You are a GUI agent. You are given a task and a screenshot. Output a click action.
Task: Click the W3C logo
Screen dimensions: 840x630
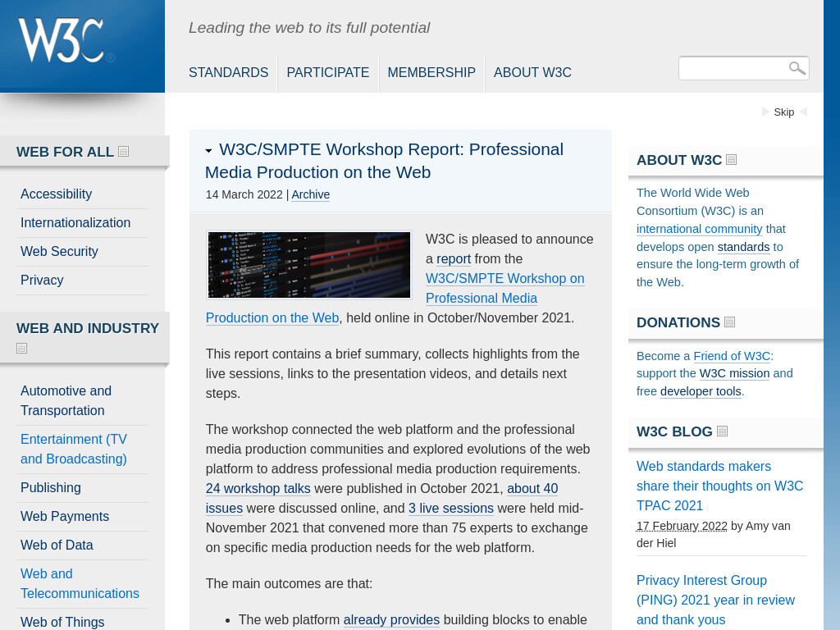pyautogui.click(x=66, y=41)
